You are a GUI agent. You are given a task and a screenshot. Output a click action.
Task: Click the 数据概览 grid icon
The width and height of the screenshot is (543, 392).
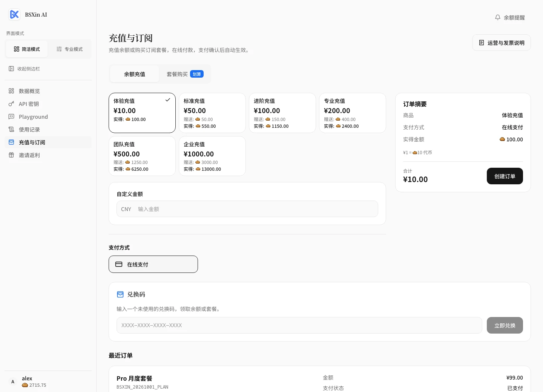(11, 91)
